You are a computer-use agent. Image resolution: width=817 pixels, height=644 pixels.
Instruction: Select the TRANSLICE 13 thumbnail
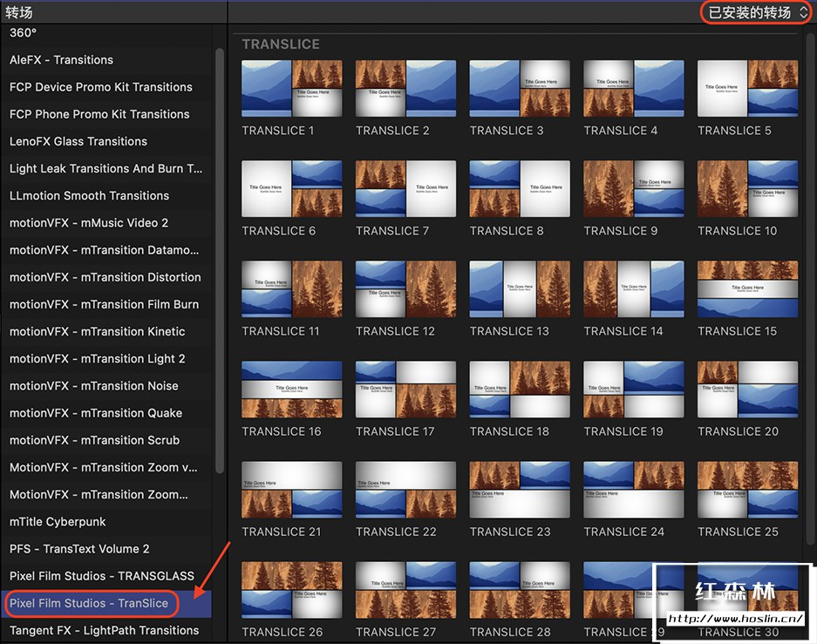(520, 289)
